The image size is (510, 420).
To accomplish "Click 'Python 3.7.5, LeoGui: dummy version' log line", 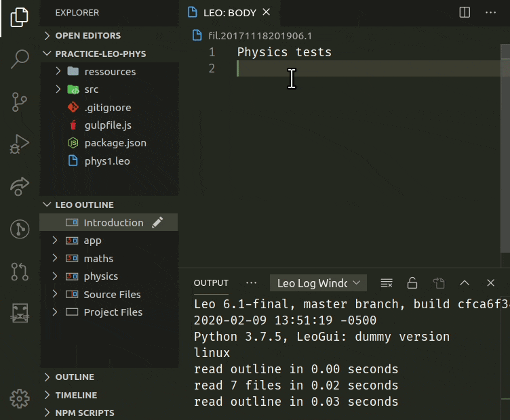I will [x=321, y=337].
